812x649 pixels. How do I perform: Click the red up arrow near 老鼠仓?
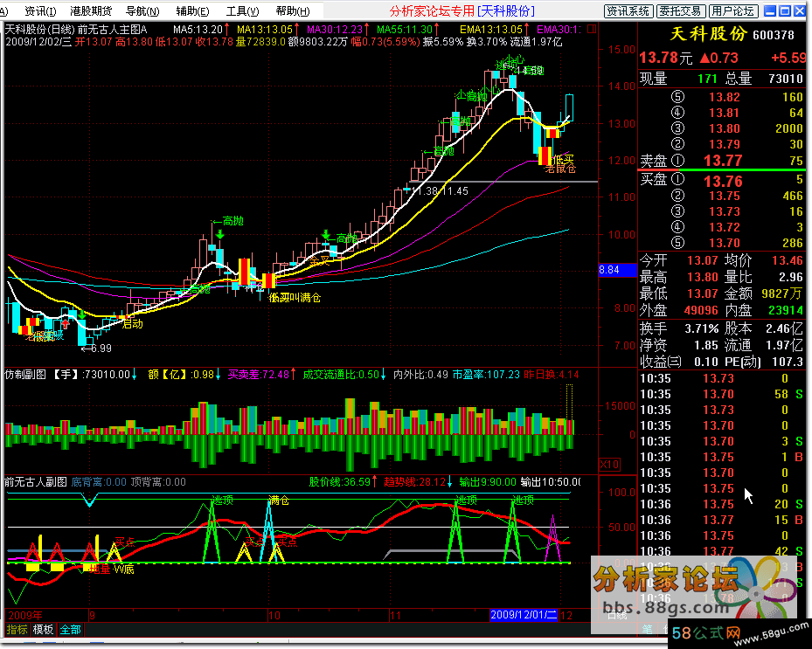[66, 324]
